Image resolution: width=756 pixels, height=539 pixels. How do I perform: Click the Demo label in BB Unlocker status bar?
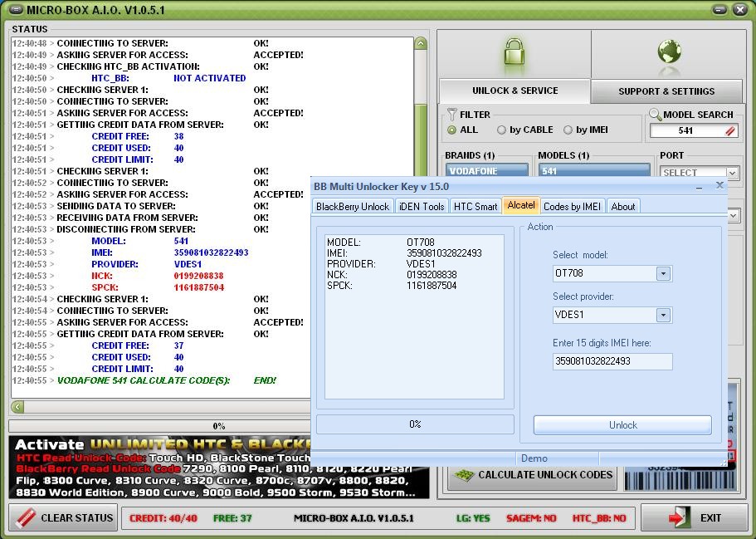click(534, 458)
